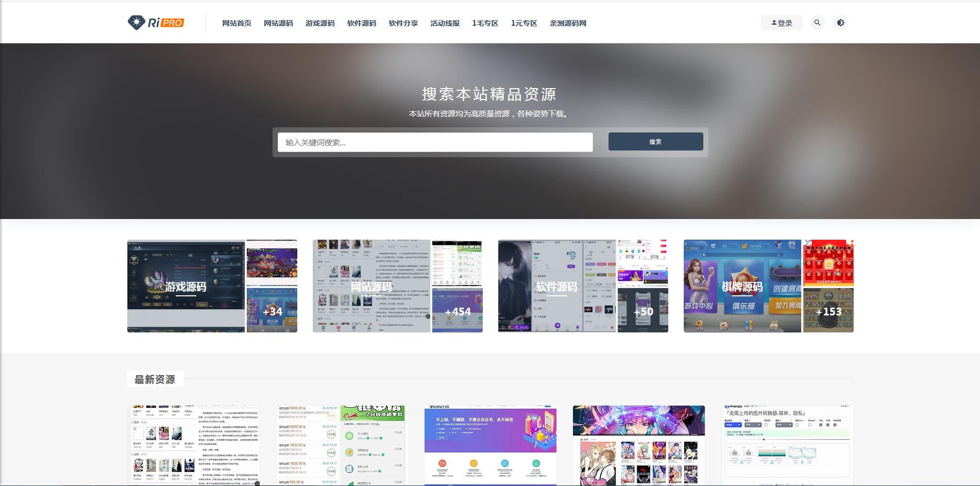Open the search magnifier icon in header
Viewport: 980px width, 486px height.
pos(817,23)
